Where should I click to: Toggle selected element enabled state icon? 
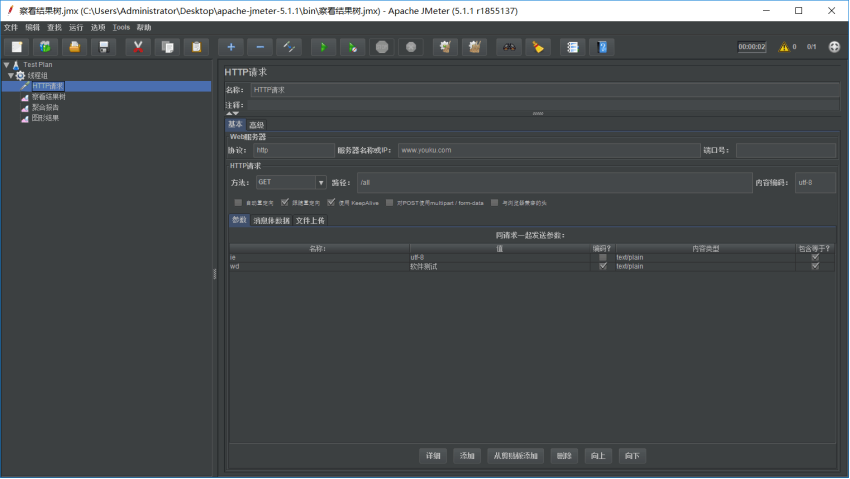click(x=289, y=47)
